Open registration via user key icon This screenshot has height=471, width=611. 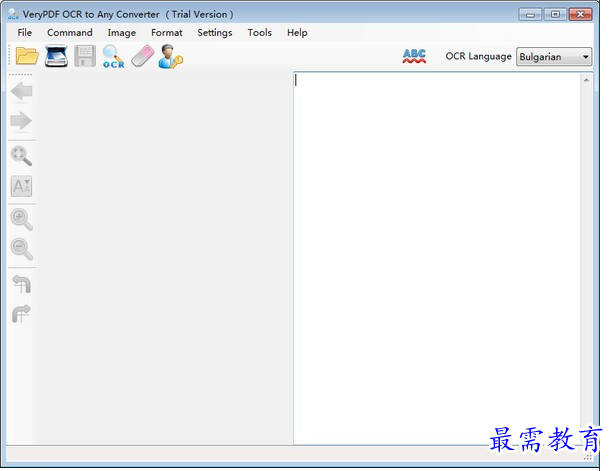coord(171,56)
